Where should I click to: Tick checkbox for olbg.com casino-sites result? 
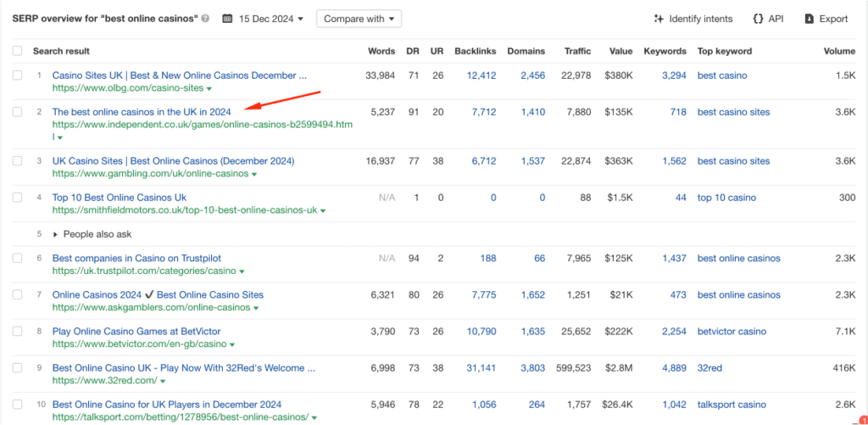pos(17,75)
